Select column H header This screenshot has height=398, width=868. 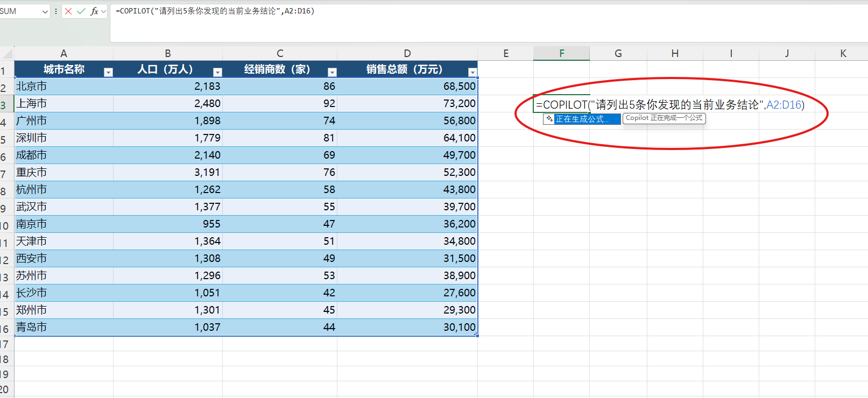point(675,53)
